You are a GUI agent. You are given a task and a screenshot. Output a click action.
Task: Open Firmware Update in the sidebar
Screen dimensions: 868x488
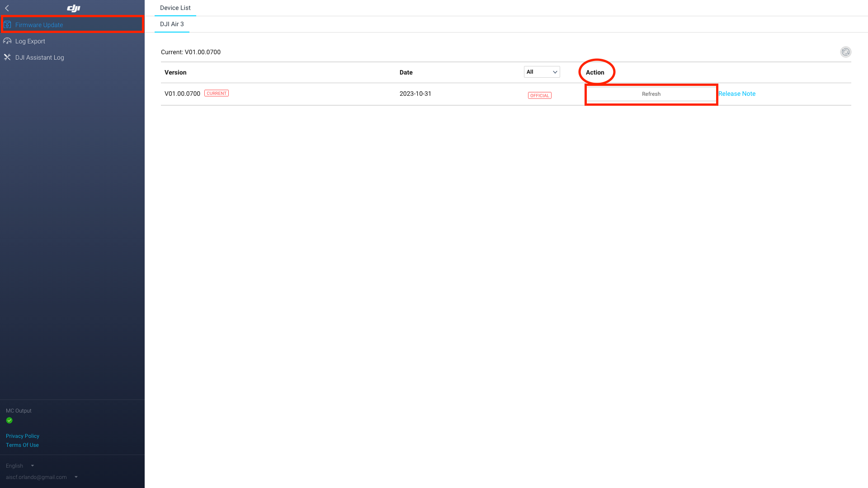pyautogui.click(x=72, y=25)
